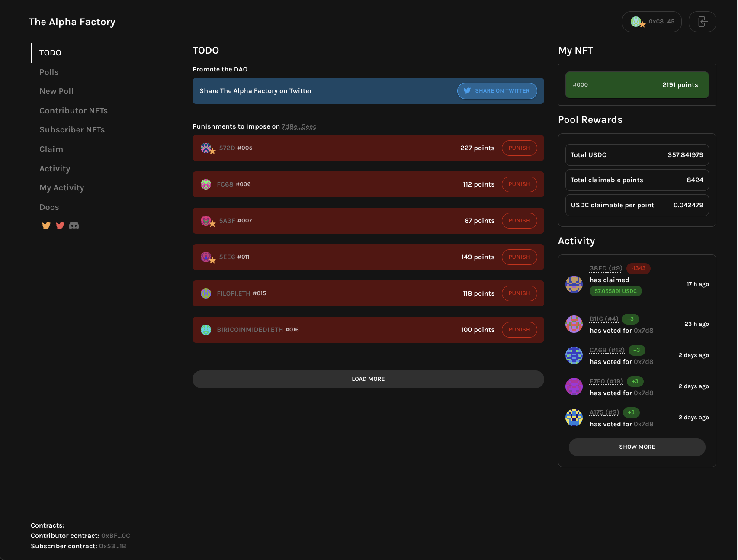738x560 pixels.
Task: Open the red Twitter bird icon in sidebar
Action: click(60, 225)
